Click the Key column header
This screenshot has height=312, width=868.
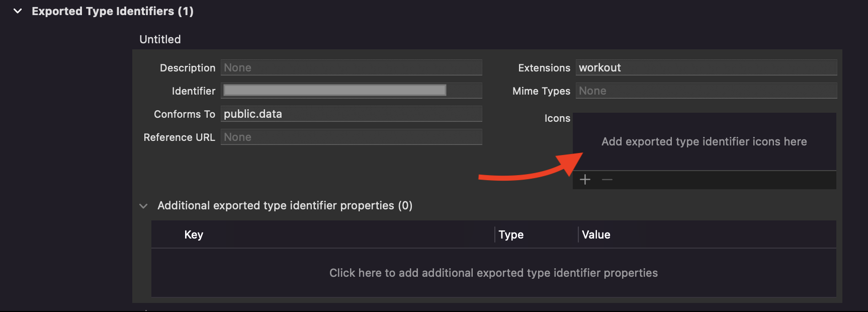point(194,235)
